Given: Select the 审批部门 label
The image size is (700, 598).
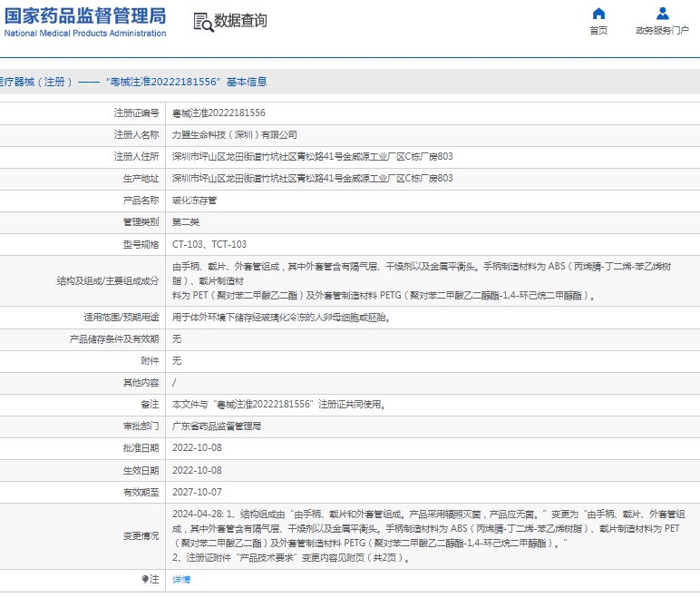Looking at the screenshot, I should 141,426.
